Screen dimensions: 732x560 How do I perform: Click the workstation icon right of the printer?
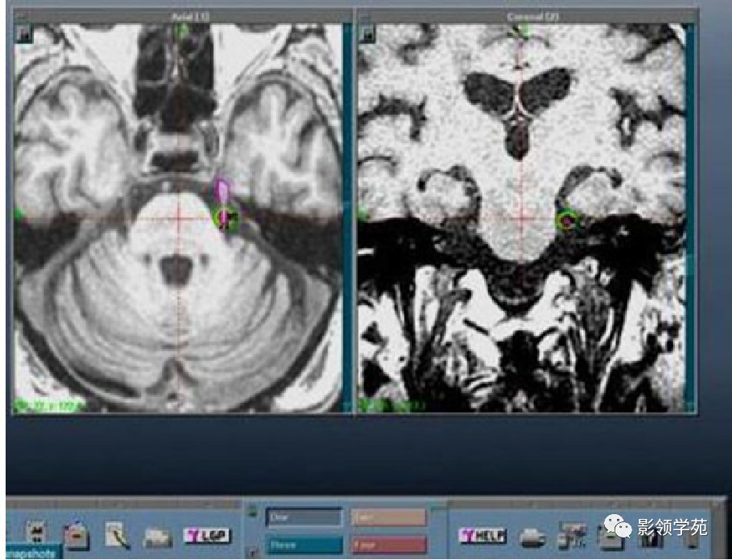click(573, 536)
